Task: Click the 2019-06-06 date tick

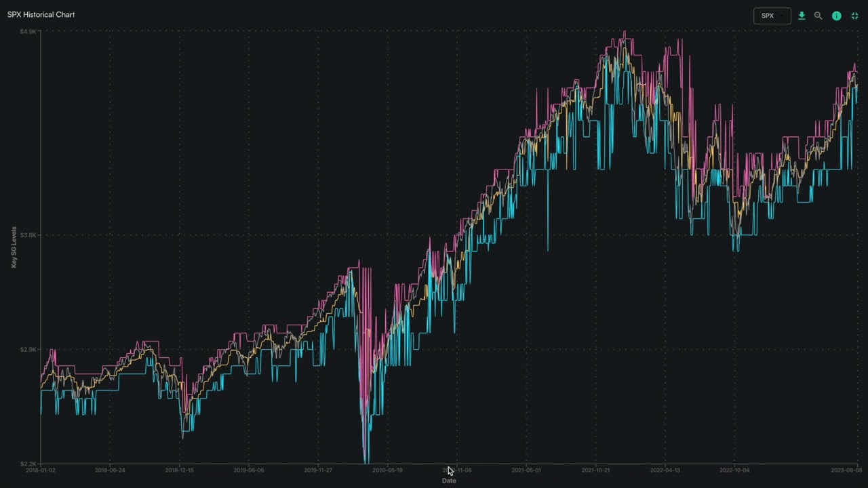Action: pyautogui.click(x=249, y=470)
